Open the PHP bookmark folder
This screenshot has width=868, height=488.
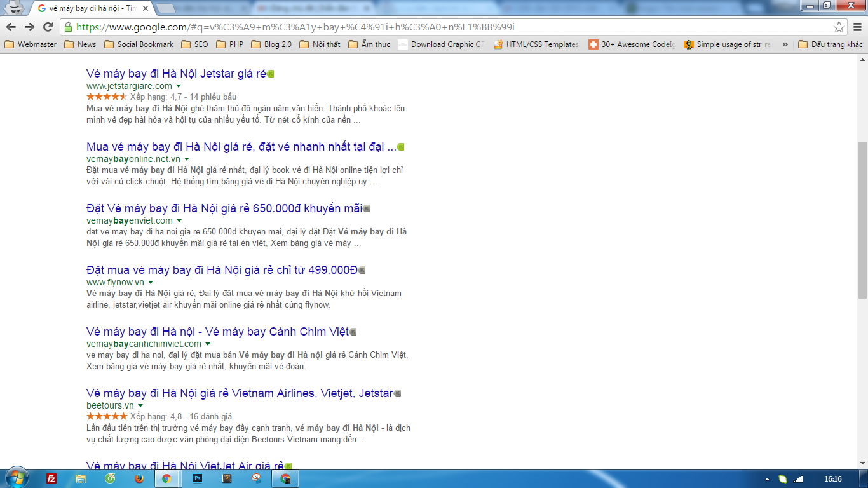click(229, 44)
